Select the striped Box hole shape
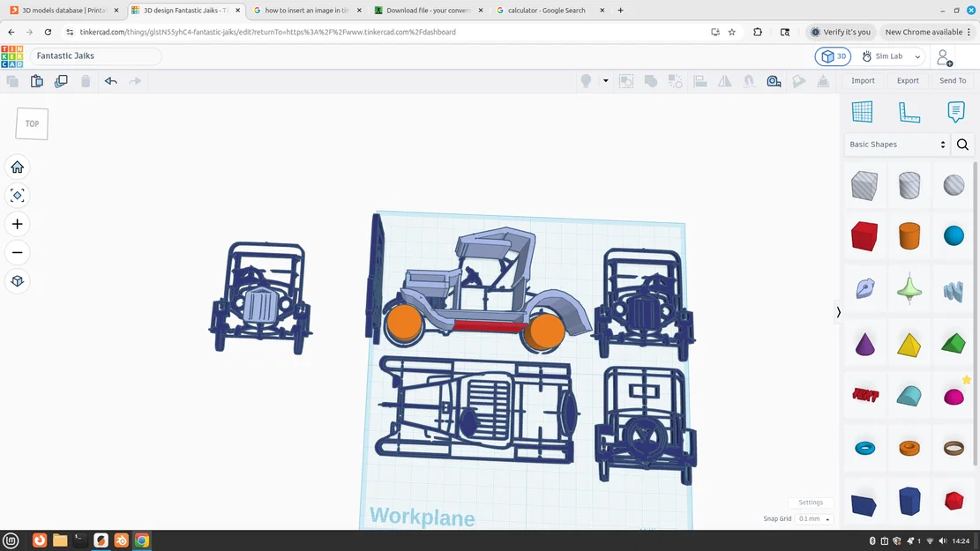Viewport: 980px width, 551px height. pyautogui.click(x=864, y=185)
